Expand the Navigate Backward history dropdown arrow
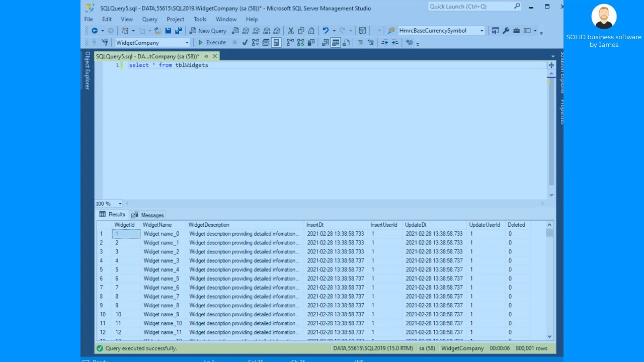Screen dimensions: 644x362 pyautogui.click(x=102, y=31)
